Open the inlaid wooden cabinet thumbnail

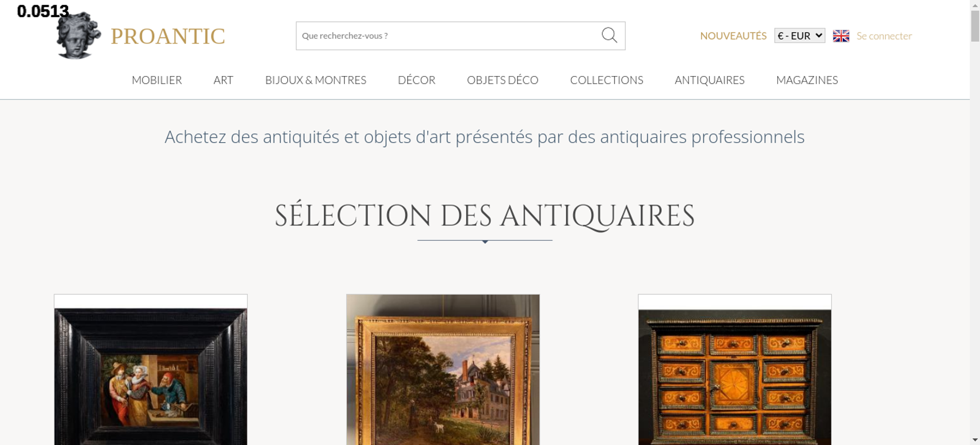[735, 370]
